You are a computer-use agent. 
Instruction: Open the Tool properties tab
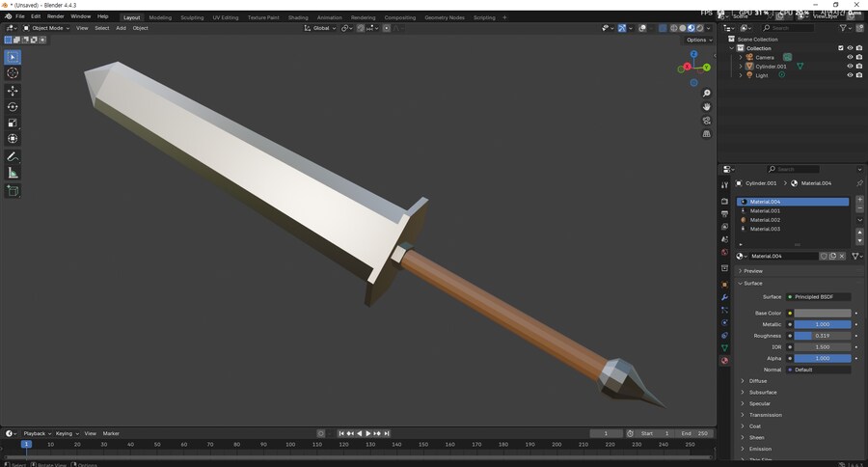724,185
